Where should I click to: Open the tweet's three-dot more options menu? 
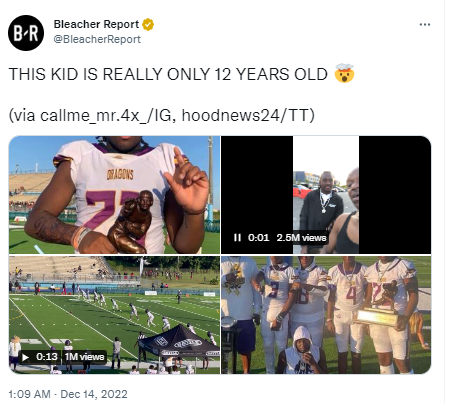pos(424,25)
